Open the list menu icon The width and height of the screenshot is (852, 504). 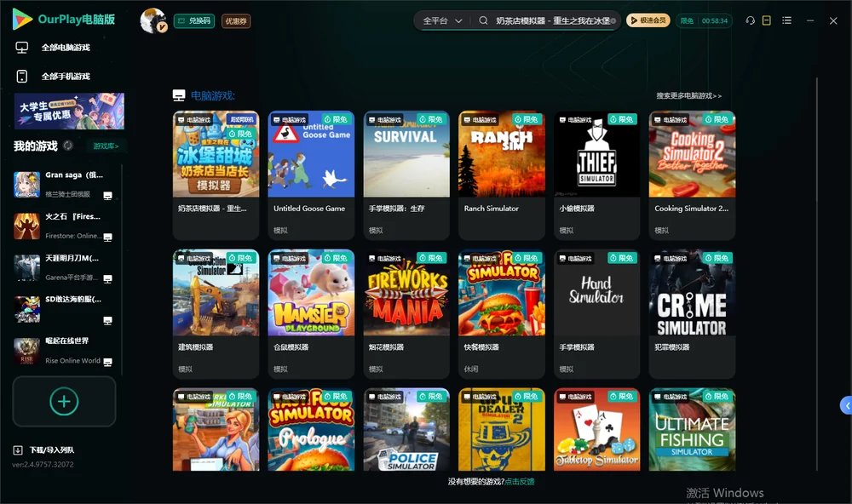point(786,20)
